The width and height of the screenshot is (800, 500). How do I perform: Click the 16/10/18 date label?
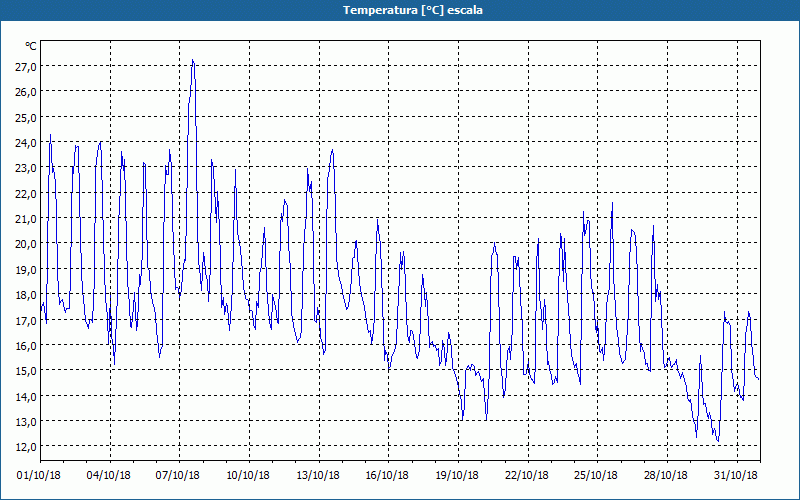[x=387, y=476]
